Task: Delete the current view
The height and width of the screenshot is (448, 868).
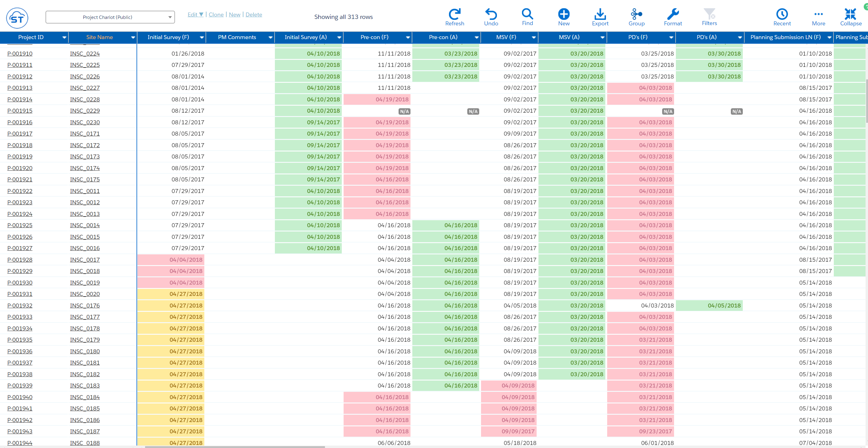Action: tap(253, 14)
